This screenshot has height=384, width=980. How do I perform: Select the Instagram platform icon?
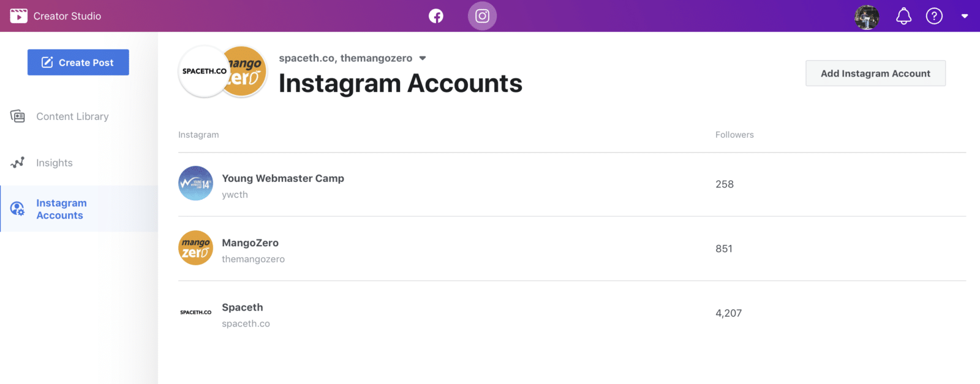pos(483,16)
